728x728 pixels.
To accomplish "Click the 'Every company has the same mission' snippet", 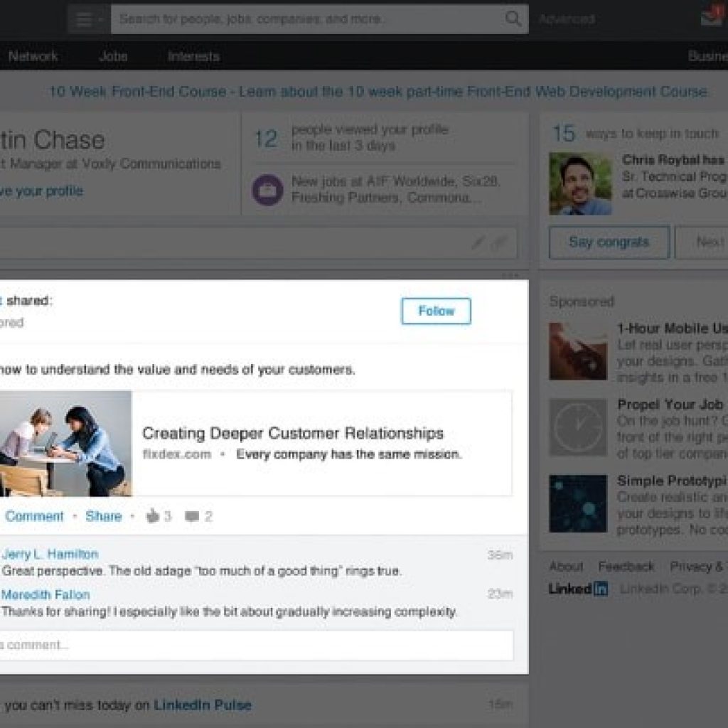I will click(348, 454).
